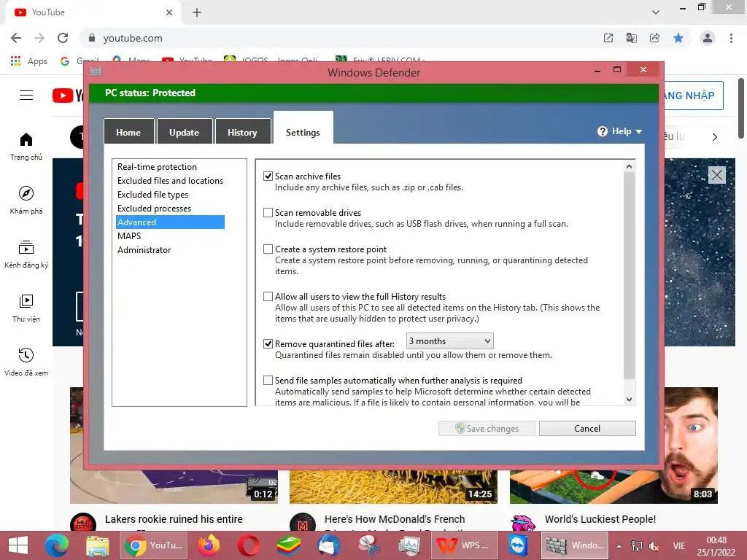Open Khám phá in YouTube sidebar
Viewport: 747px width, 560px height.
(x=26, y=201)
